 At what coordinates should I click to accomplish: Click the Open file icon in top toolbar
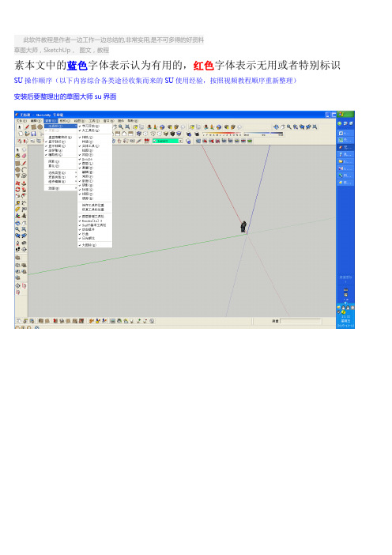(27, 134)
